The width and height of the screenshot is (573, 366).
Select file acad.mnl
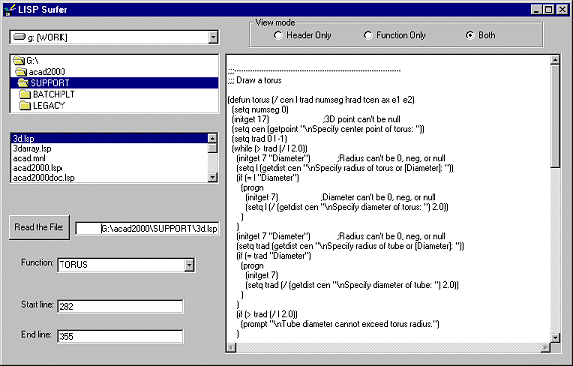click(x=109, y=158)
